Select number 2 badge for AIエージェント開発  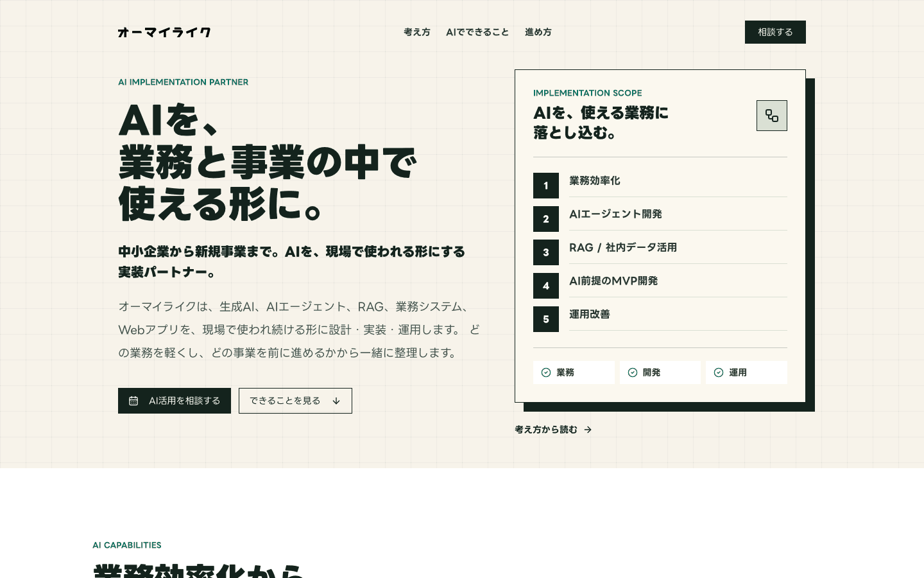click(x=546, y=219)
